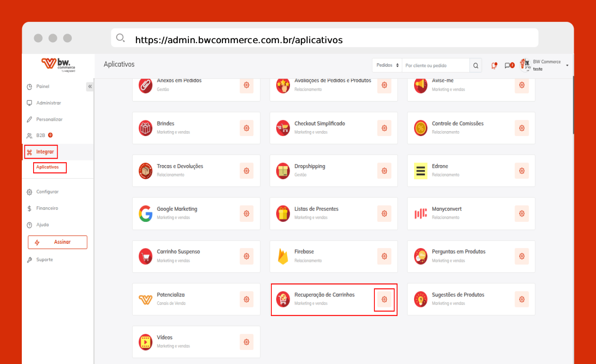Open settings gear for Brindes
The width and height of the screenshot is (596, 364).
[247, 128]
